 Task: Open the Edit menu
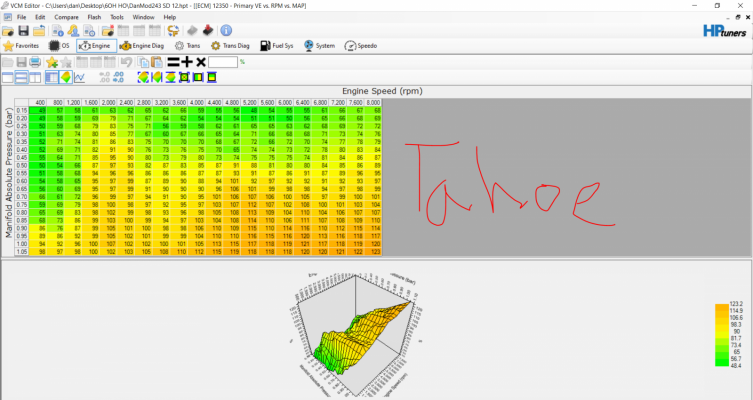click(40, 17)
